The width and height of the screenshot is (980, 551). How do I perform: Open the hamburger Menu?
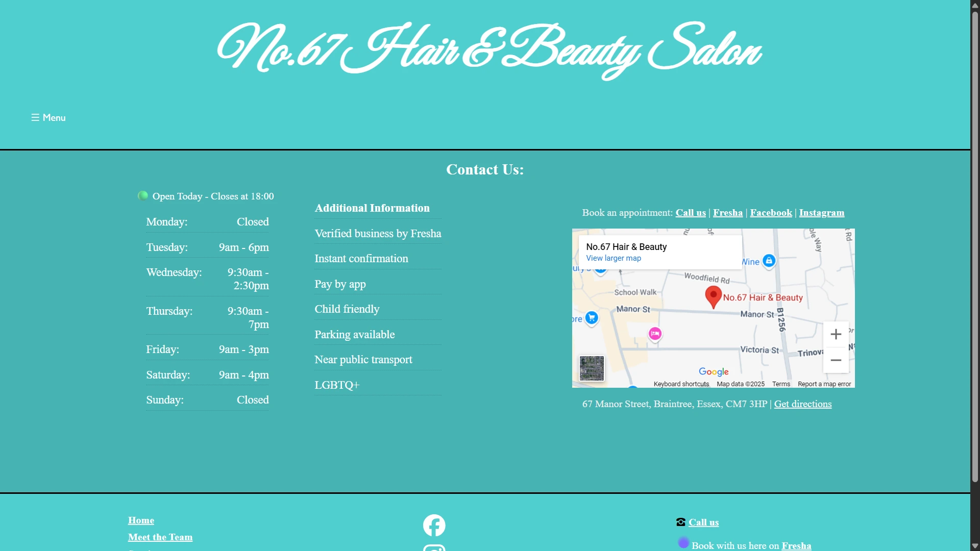tap(48, 117)
